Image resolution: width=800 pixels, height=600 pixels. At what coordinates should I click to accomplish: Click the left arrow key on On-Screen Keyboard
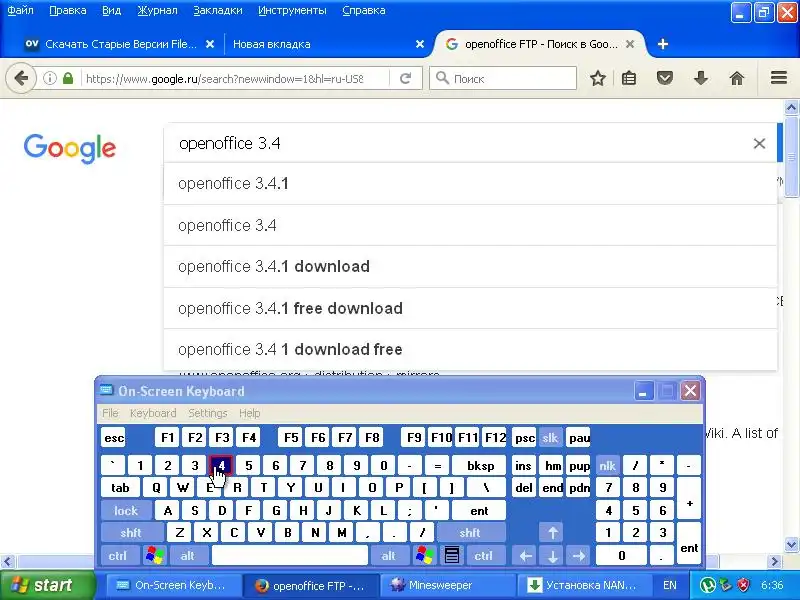coord(526,556)
